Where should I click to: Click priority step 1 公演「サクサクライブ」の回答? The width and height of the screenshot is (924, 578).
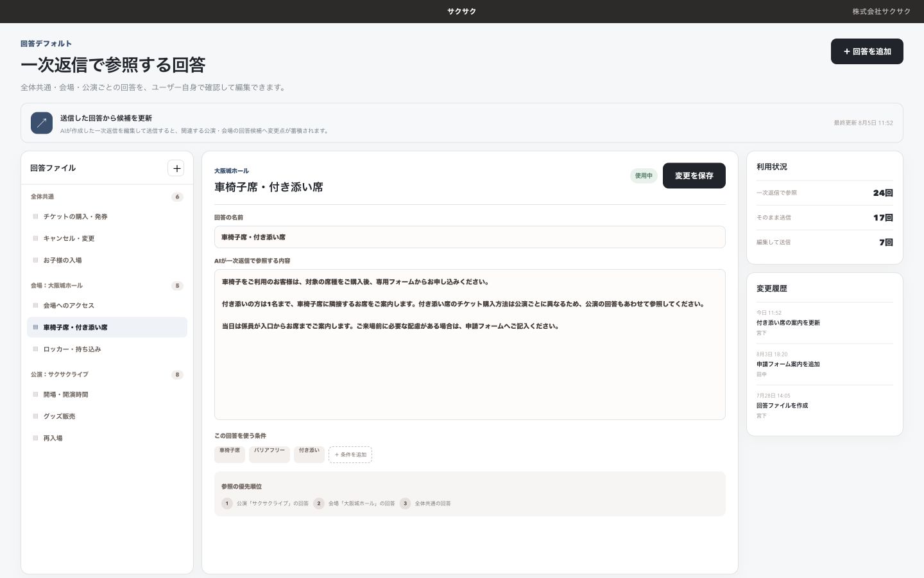tap(265, 504)
